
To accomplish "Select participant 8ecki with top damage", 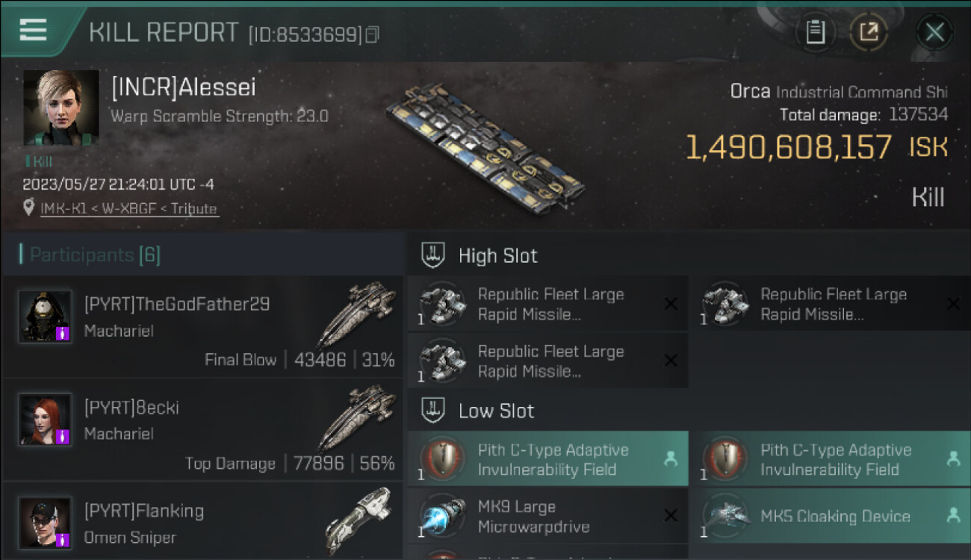I will click(202, 430).
